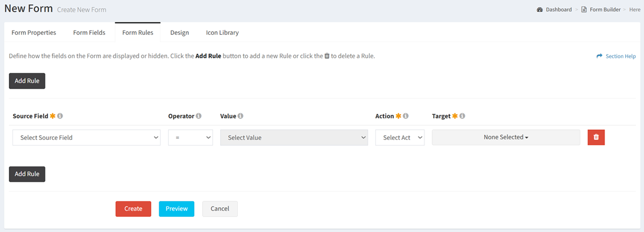The image size is (644, 232).
Task: Open the Design tab
Action: click(x=179, y=32)
